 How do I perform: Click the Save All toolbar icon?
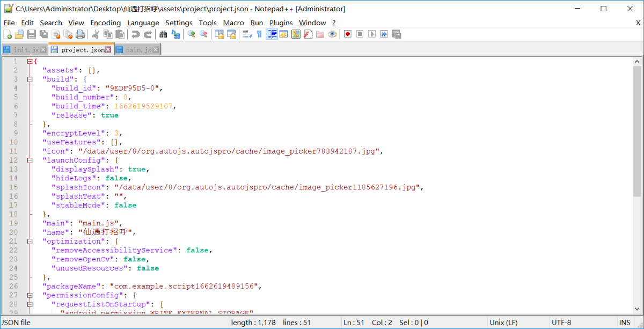(43, 34)
